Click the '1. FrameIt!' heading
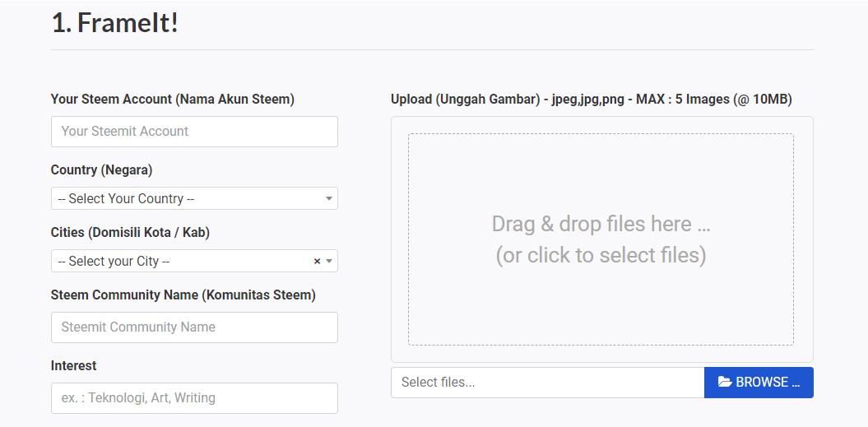The image size is (868, 427). [114, 22]
